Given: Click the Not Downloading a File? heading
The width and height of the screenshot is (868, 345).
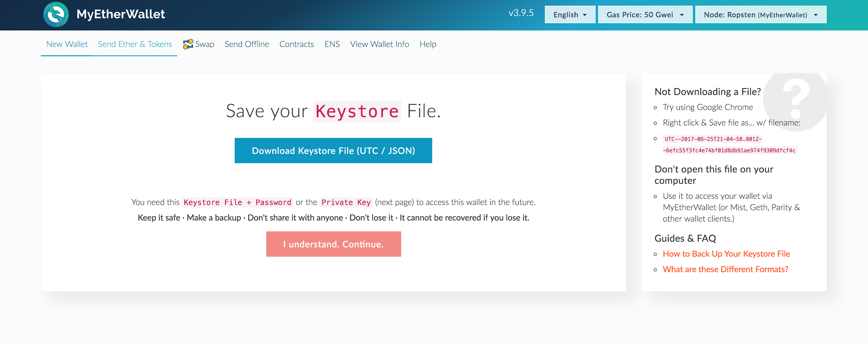Looking at the screenshot, I should 708,92.
